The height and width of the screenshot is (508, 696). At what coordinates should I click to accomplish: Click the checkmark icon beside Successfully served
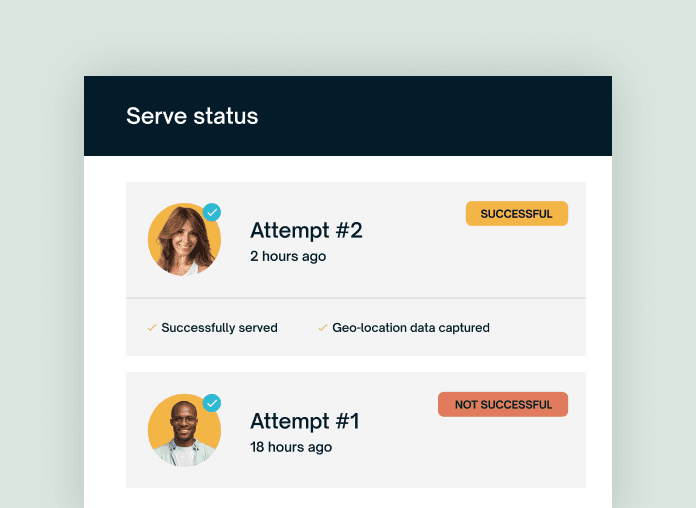(152, 328)
